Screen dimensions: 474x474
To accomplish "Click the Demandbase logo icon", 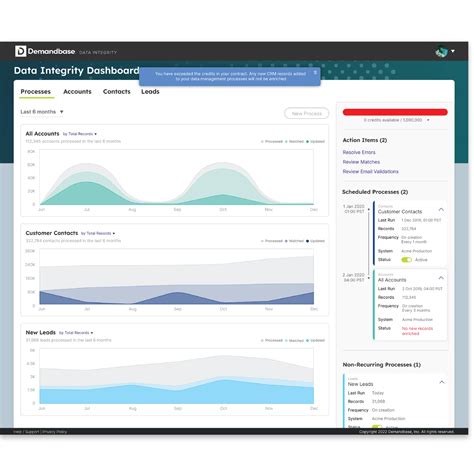I will (x=20, y=51).
